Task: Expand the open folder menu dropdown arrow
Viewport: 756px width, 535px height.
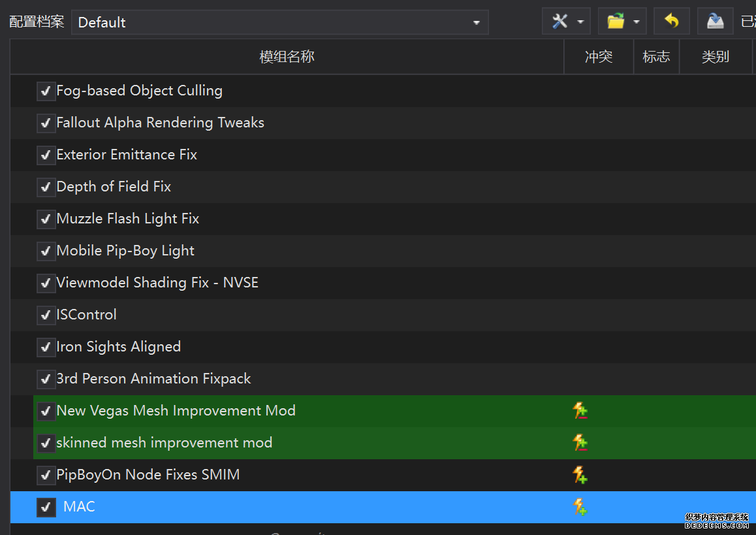Action: 636,22
